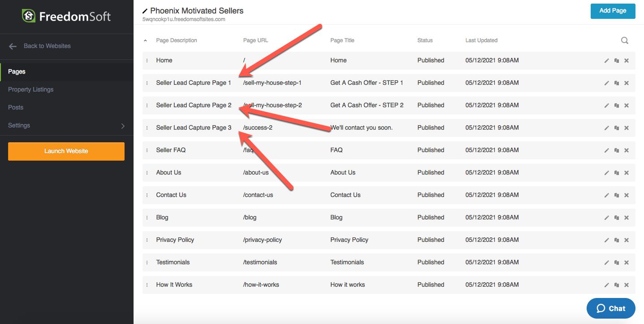Open Seller Lead Capture Page 1 row
Screen dimensions: 644x324
193,83
